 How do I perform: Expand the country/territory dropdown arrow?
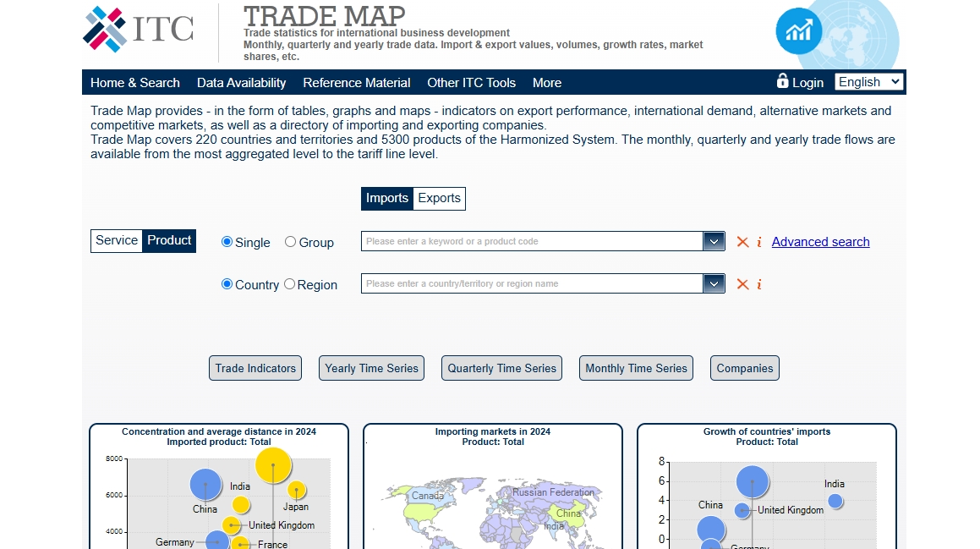tap(714, 284)
